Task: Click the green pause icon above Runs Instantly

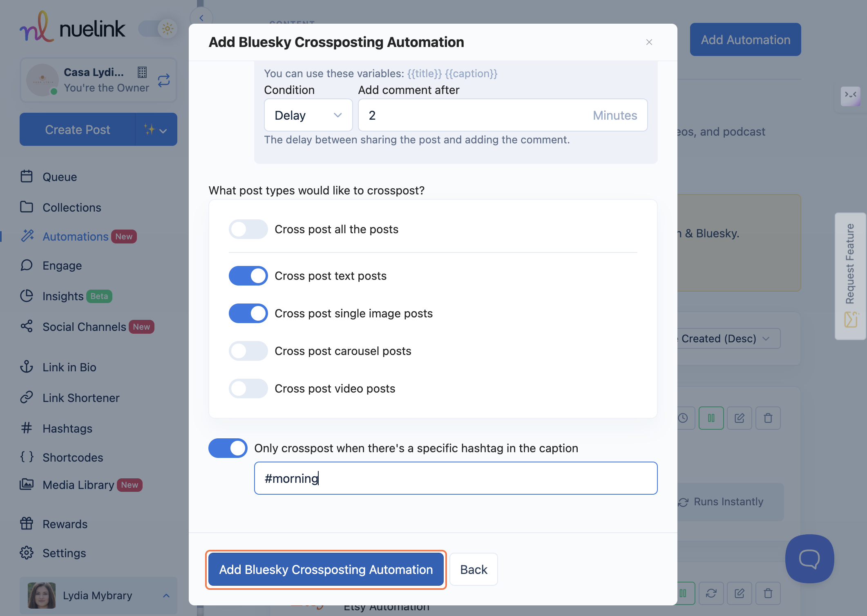Action: [711, 418]
